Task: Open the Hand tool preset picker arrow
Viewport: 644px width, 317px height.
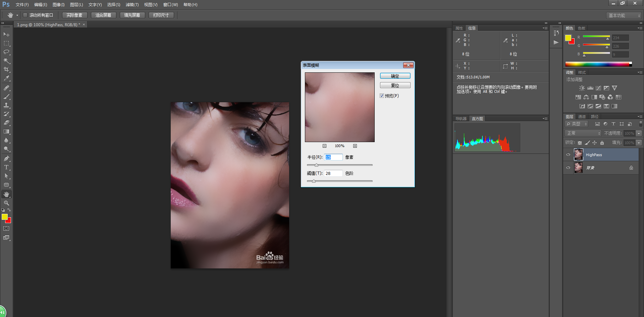Action: coord(17,15)
